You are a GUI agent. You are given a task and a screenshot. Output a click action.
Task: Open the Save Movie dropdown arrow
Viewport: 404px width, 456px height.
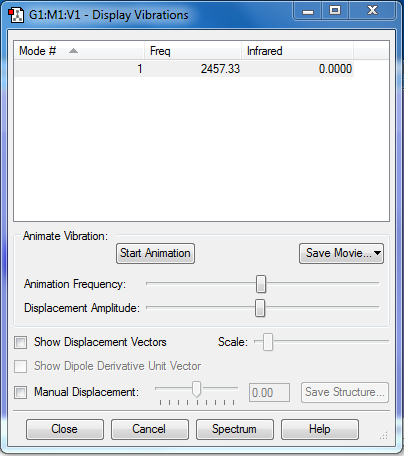[x=377, y=253]
